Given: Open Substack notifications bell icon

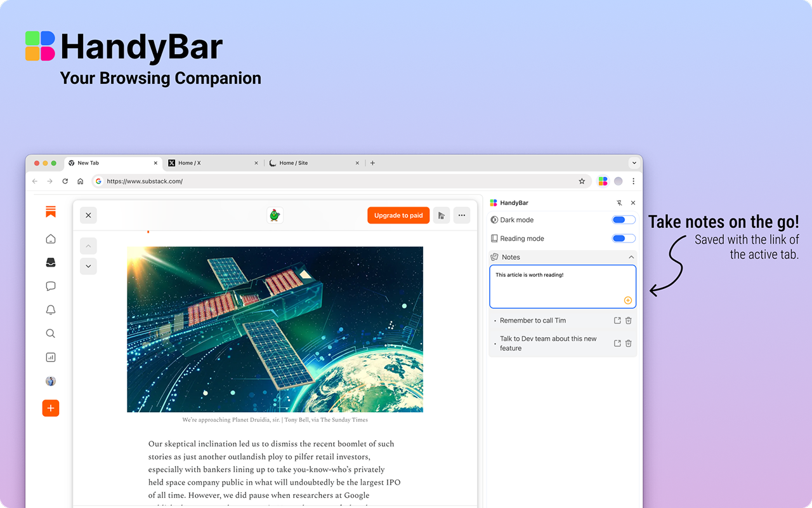Looking at the screenshot, I should pos(51,310).
